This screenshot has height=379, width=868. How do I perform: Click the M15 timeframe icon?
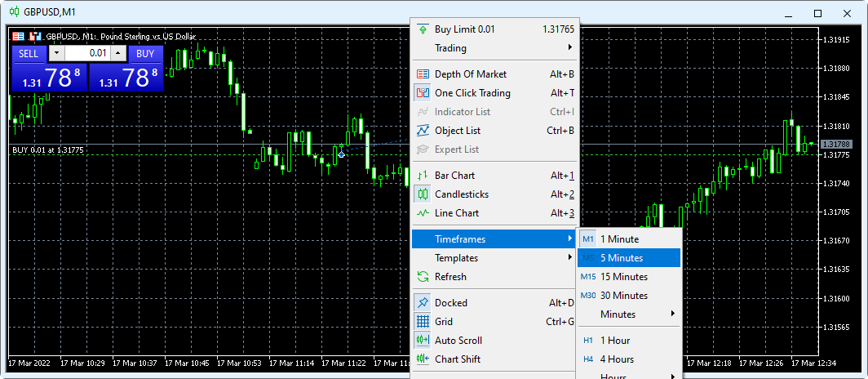(x=588, y=277)
